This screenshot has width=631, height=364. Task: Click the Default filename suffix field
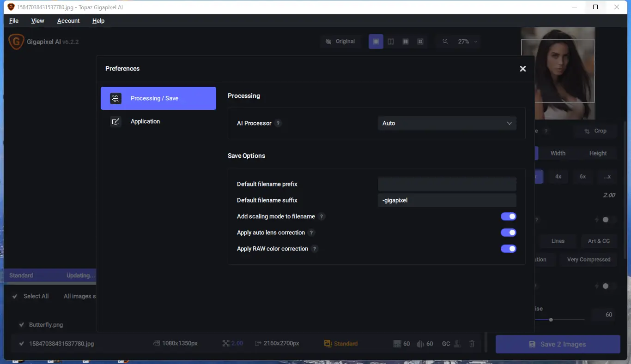click(447, 200)
